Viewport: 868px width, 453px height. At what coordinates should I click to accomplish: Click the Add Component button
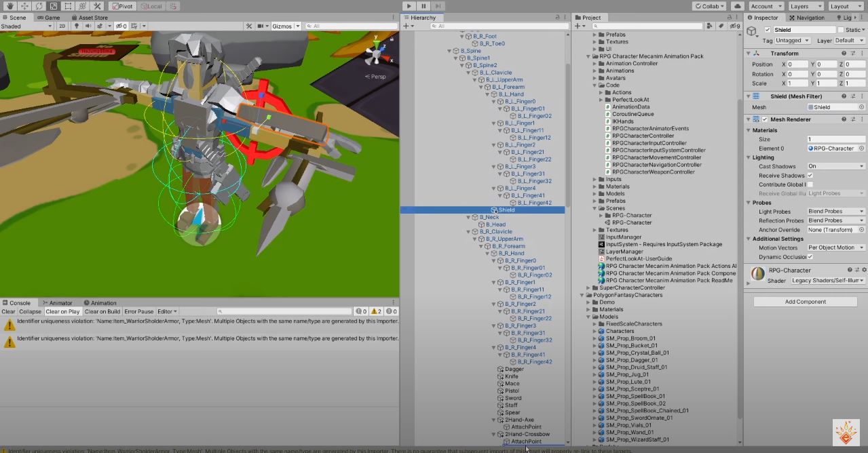(x=805, y=301)
